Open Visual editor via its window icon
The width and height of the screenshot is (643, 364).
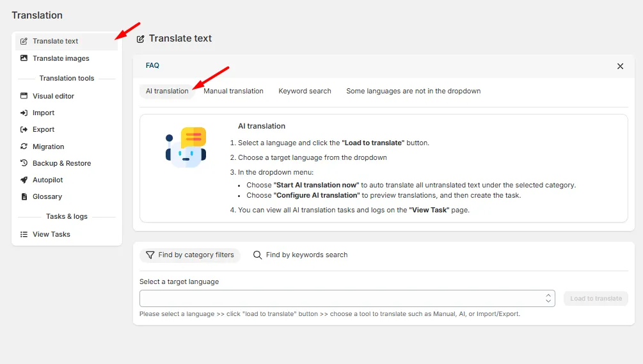click(x=24, y=96)
